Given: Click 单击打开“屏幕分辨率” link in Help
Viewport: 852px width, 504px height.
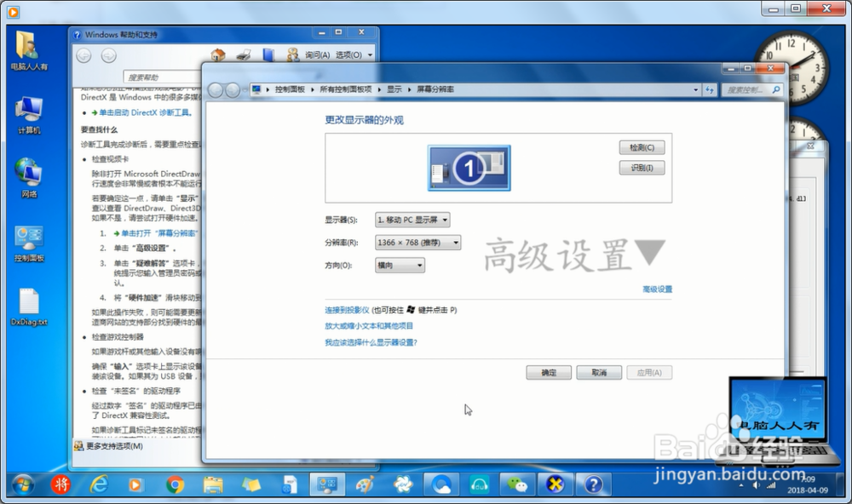Looking at the screenshot, I should 159,233.
